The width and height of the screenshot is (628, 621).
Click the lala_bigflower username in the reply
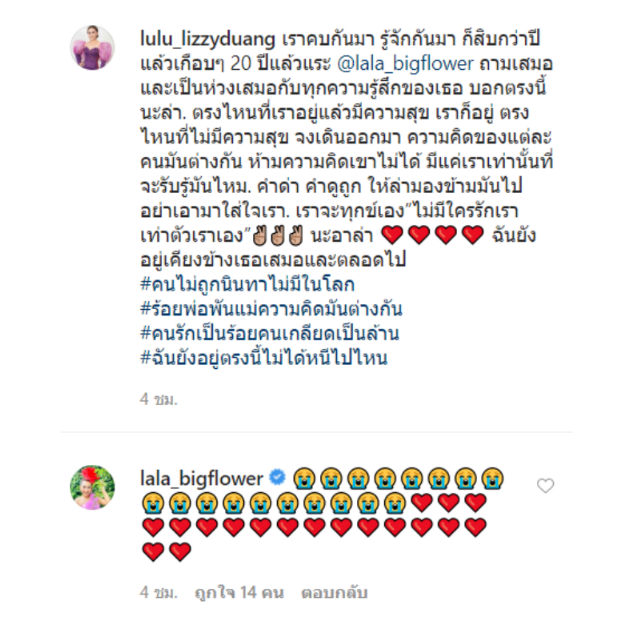tap(201, 478)
